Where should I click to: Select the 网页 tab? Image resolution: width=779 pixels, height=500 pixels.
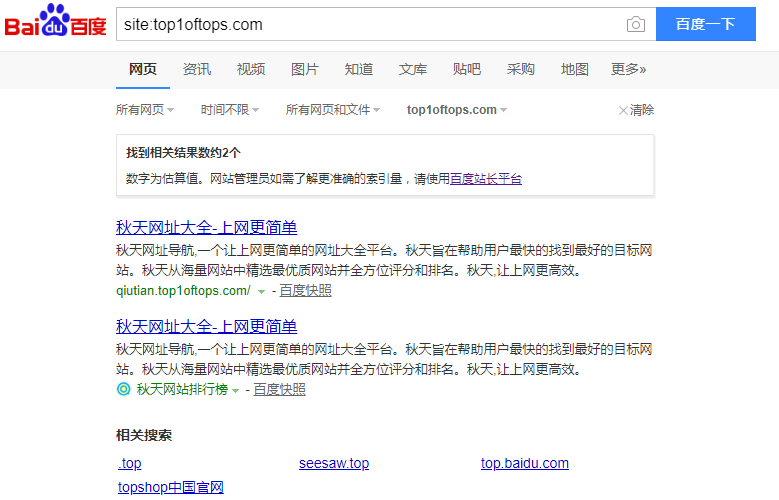pyautogui.click(x=143, y=69)
